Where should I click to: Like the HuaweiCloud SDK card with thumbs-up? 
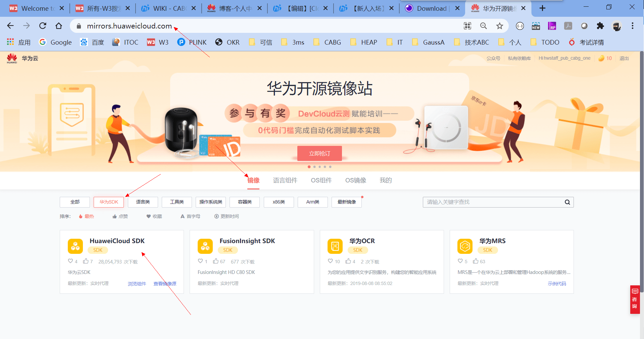pyautogui.click(x=86, y=261)
